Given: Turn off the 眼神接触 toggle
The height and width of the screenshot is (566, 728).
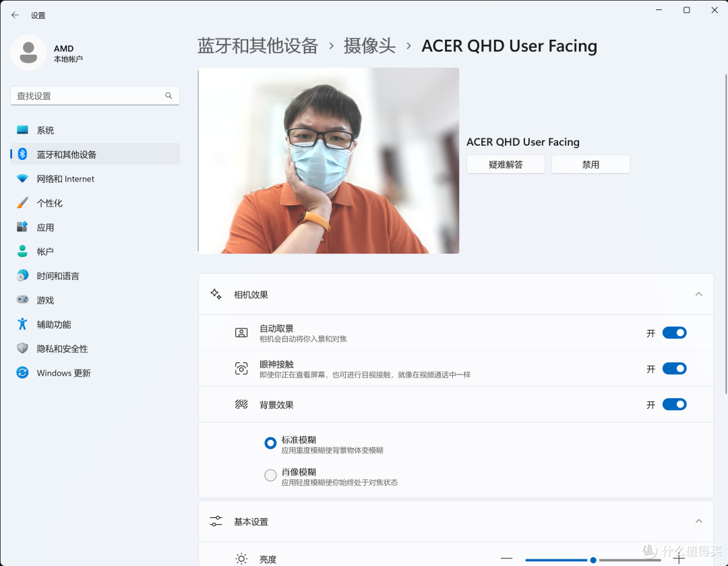Looking at the screenshot, I should [x=674, y=368].
